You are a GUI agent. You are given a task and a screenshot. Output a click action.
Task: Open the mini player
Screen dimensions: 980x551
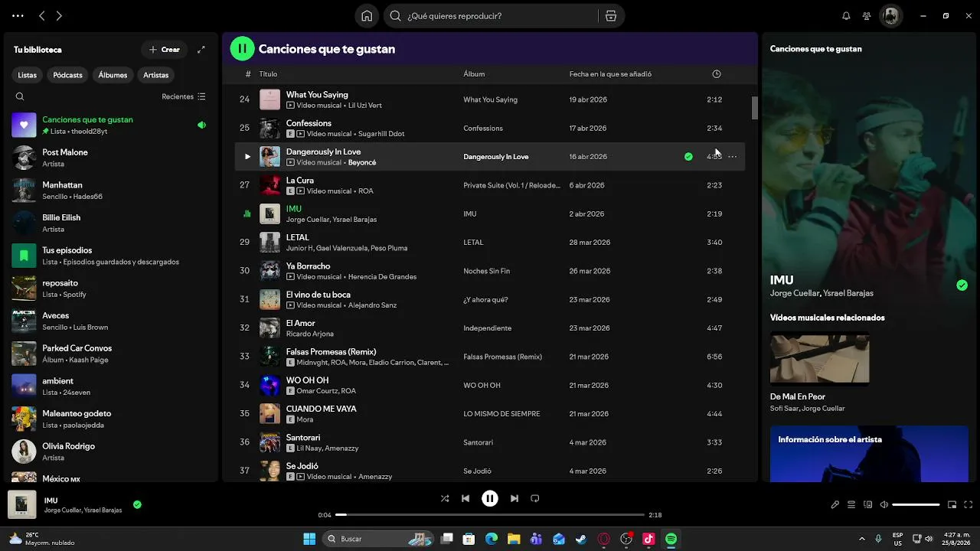tap(952, 504)
